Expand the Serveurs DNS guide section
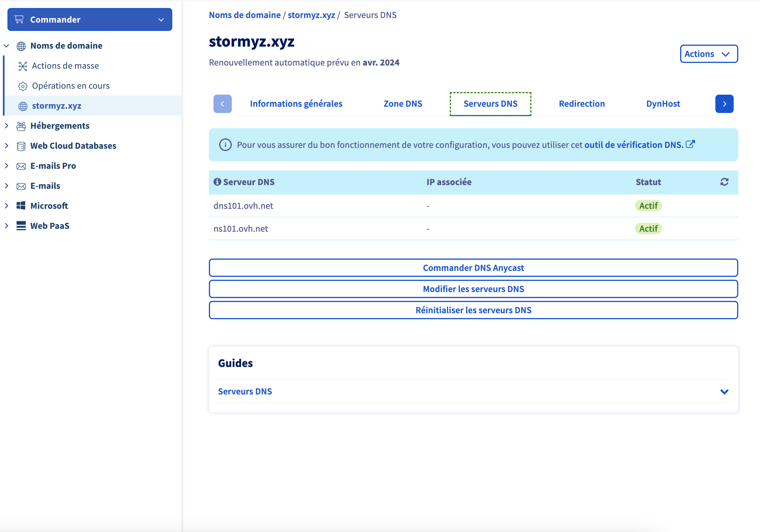Screen dimensions: 760x532 point(724,392)
